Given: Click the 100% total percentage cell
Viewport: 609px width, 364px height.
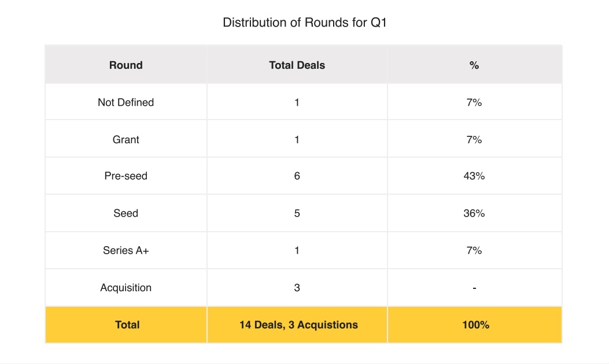Looking at the screenshot, I should coord(475,325).
